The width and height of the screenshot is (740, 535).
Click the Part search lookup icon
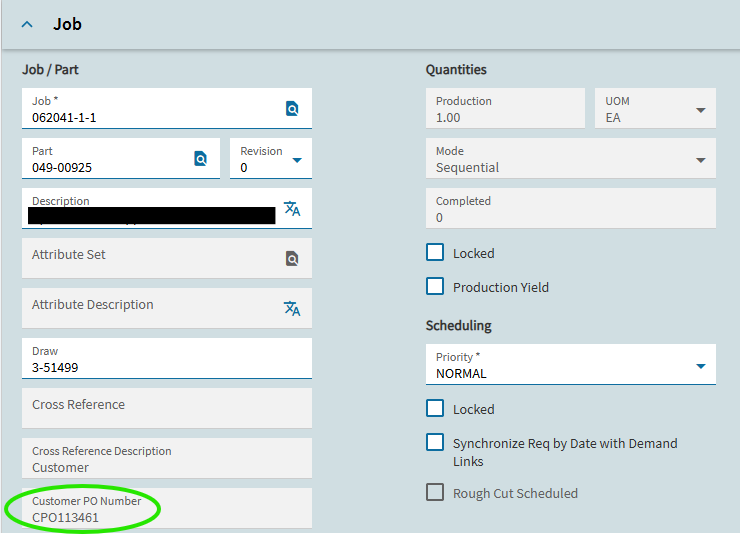pos(200,159)
